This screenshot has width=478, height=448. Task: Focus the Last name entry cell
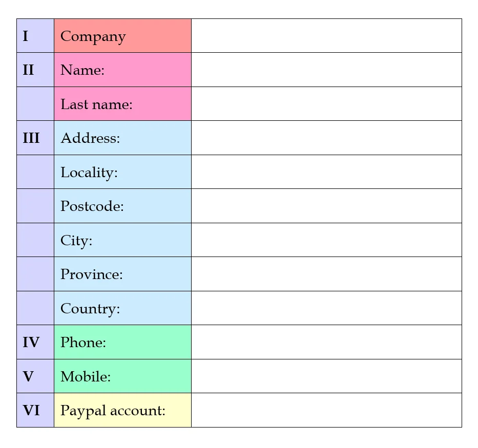click(x=326, y=104)
